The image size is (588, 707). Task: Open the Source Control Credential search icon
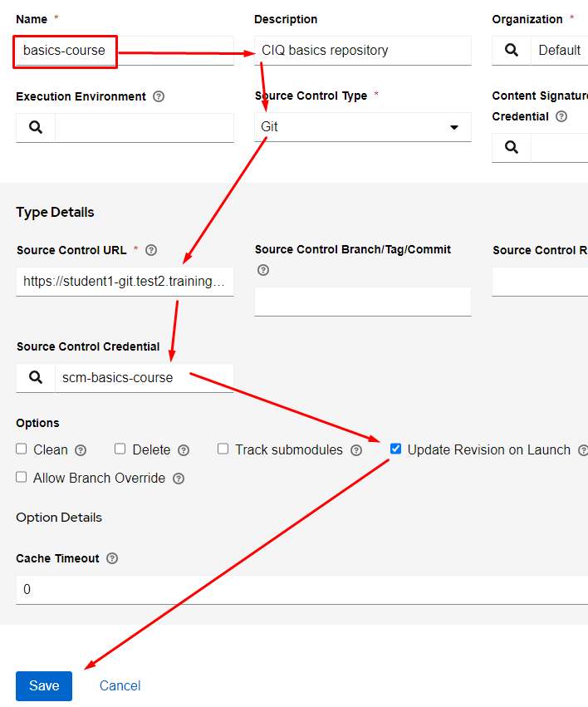coord(36,377)
